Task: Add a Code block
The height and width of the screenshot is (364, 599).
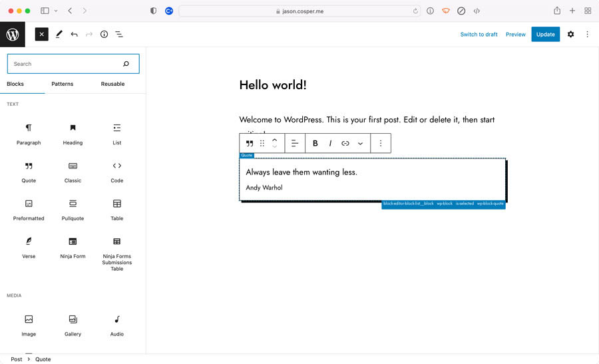Action: 116,171
